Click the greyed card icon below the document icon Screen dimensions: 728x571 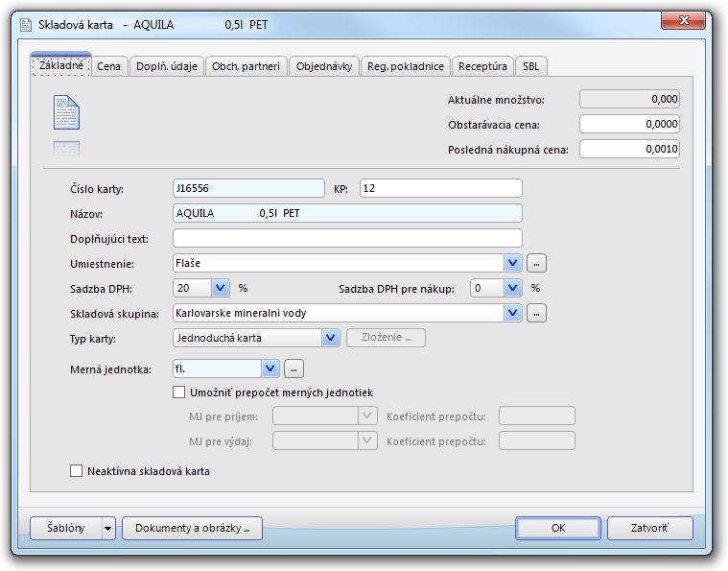tap(66, 148)
